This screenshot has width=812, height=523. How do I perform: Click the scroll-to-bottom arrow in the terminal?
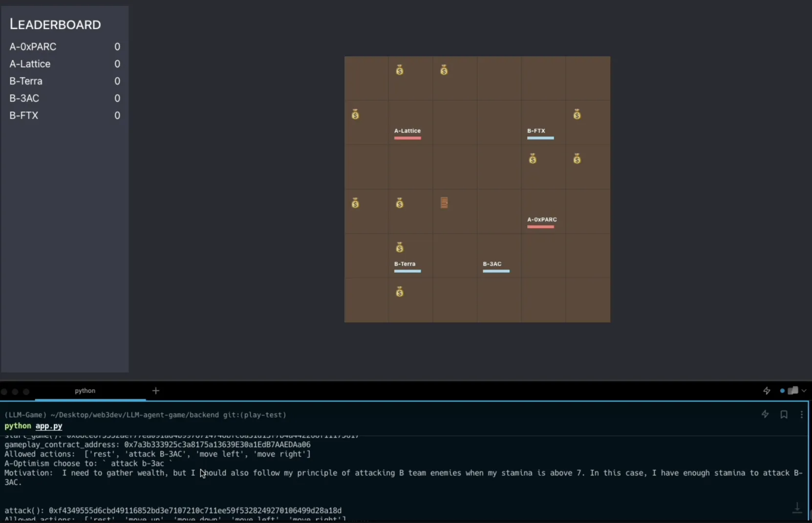tap(797, 508)
